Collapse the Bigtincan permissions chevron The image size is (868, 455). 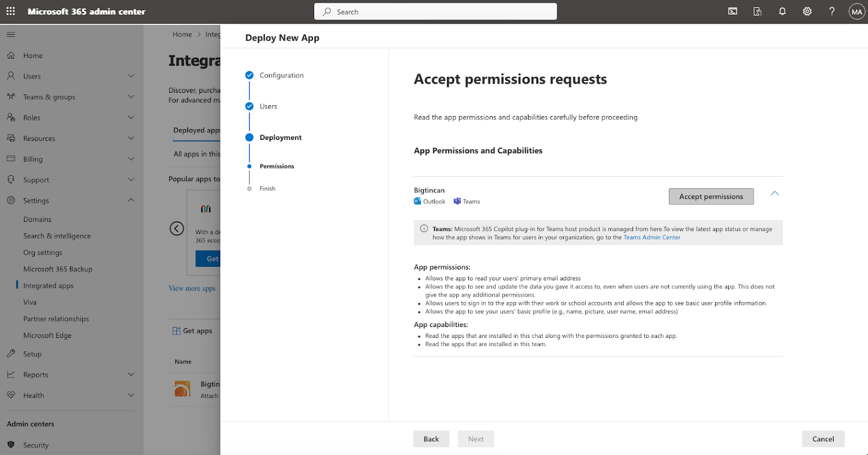775,194
